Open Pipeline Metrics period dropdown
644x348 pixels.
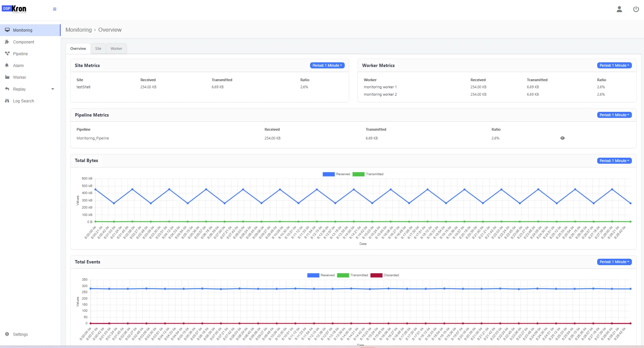pos(614,115)
